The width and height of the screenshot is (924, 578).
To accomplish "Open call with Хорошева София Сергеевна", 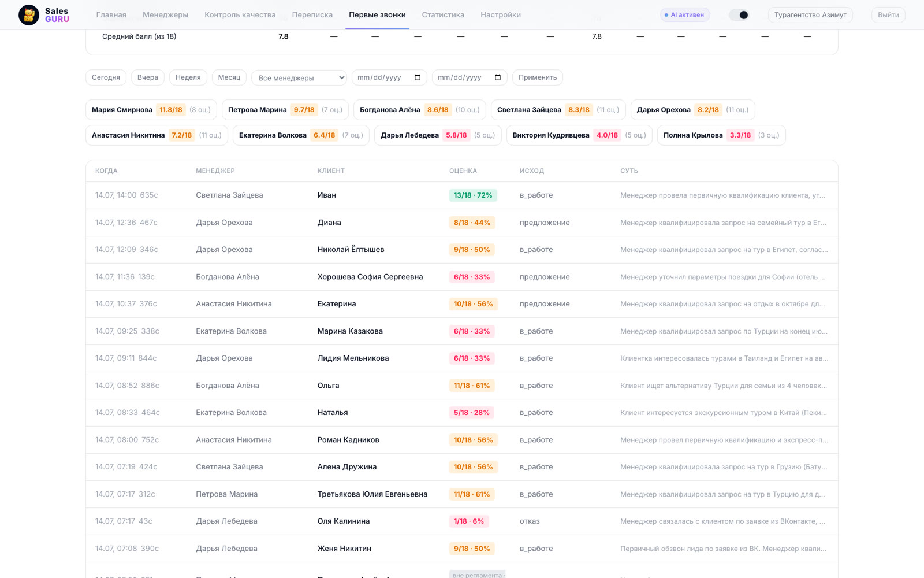I will tap(462, 277).
